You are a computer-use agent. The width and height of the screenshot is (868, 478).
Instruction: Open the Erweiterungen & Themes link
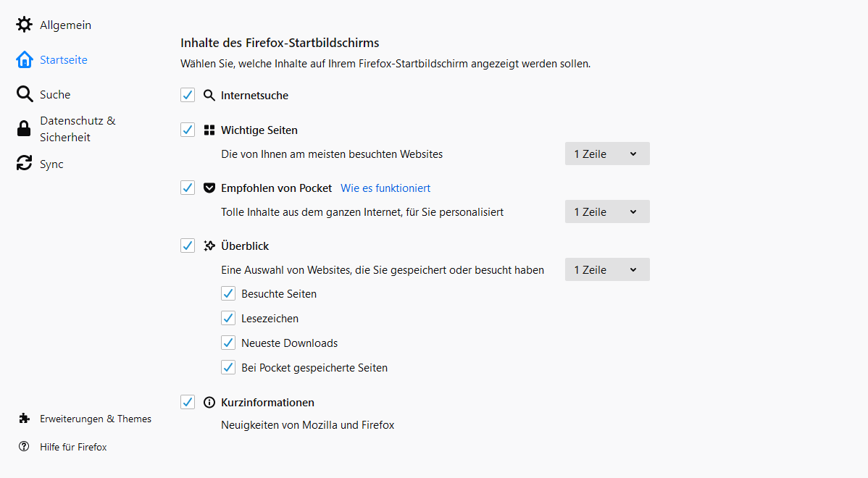point(96,419)
